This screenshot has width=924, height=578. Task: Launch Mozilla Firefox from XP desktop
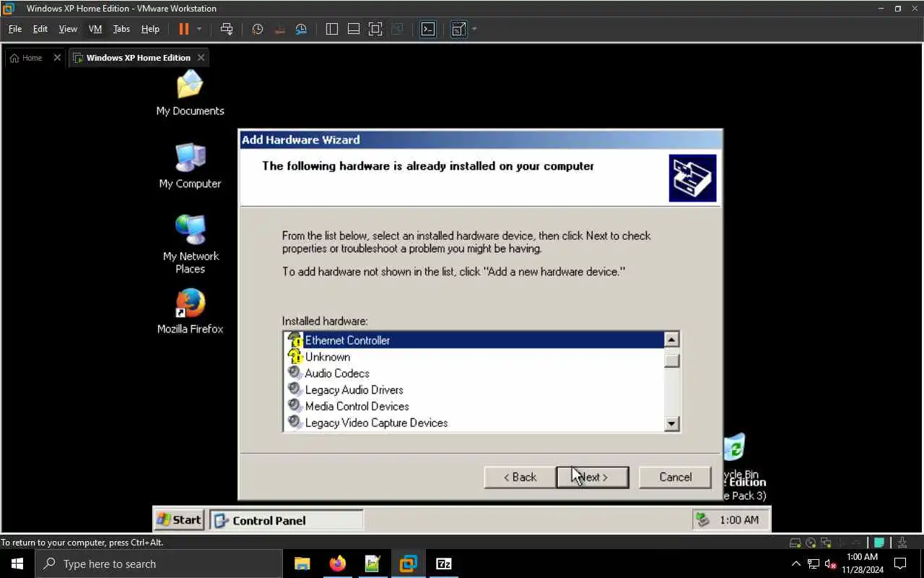point(191,311)
